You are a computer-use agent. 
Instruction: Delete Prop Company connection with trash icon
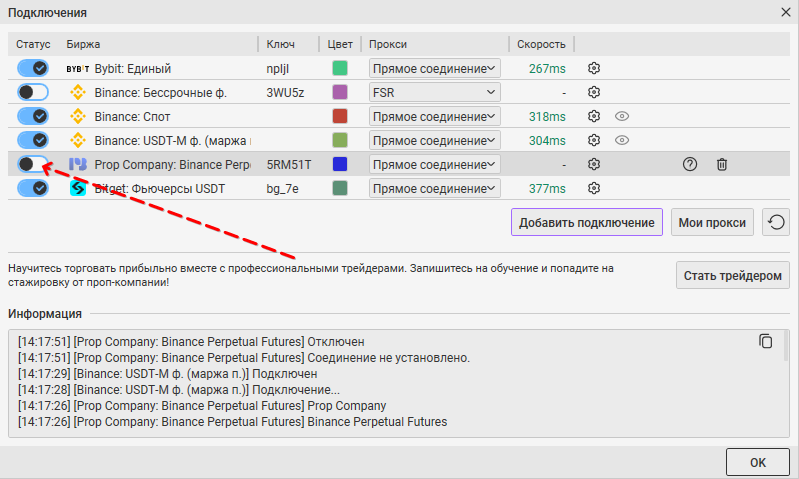pos(722,164)
